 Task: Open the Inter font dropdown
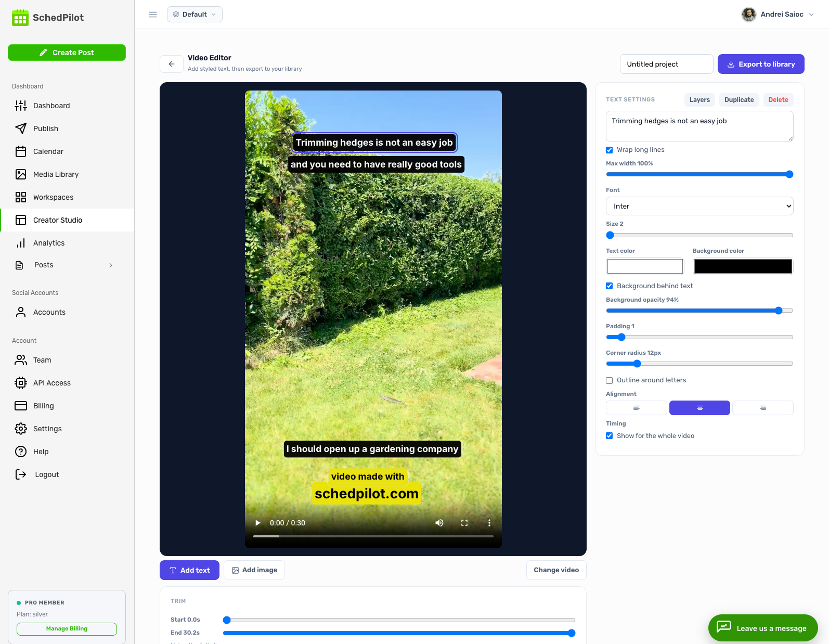700,206
